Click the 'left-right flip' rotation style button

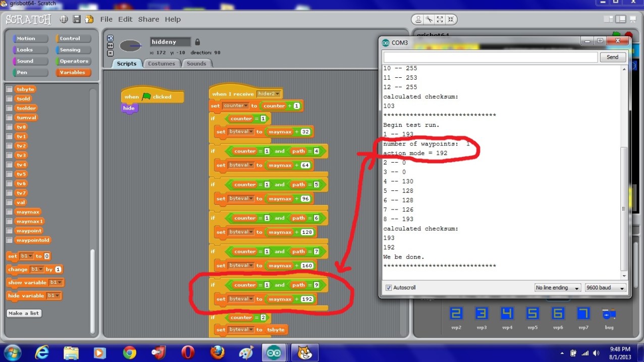(x=111, y=45)
